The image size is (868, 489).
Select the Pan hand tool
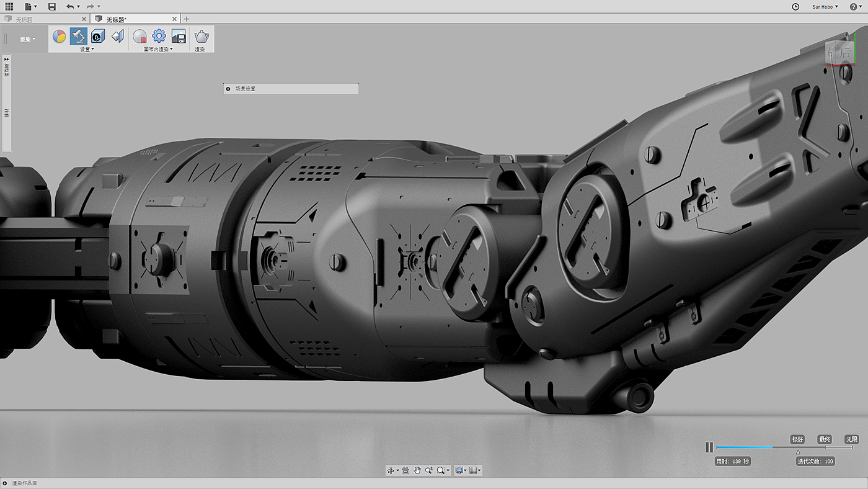[x=417, y=470]
